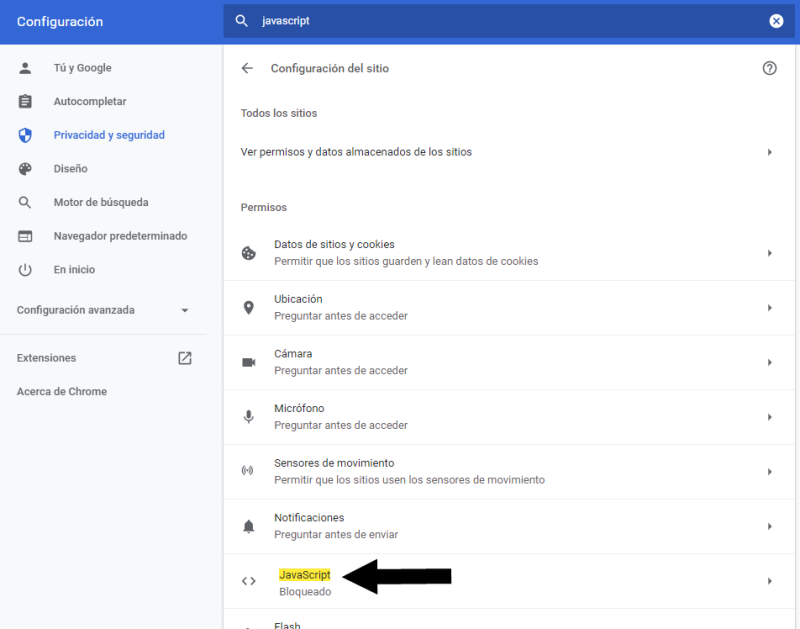Select Motor de búsqueda in the sidebar
Image resolution: width=800 pixels, height=629 pixels.
(x=101, y=203)
